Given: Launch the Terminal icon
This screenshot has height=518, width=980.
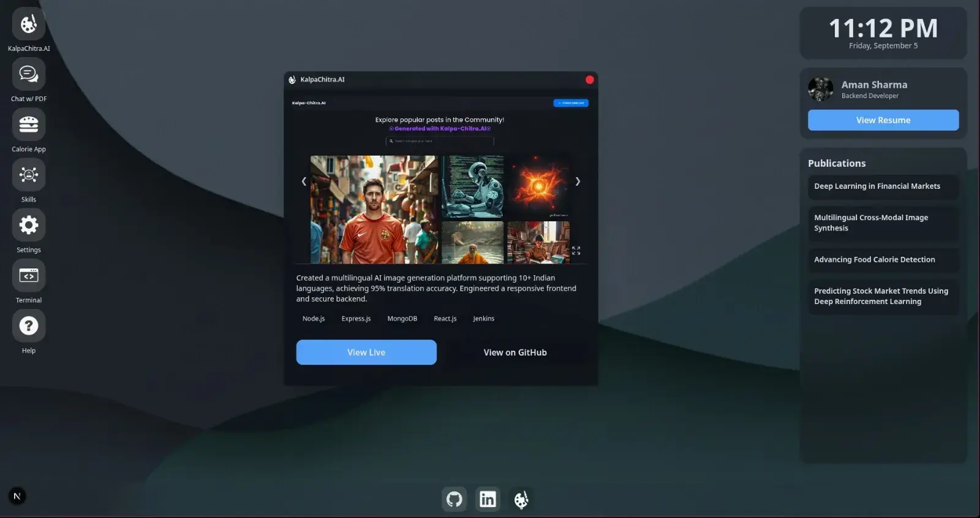Looking at the screenshot, I should (29, 276).
